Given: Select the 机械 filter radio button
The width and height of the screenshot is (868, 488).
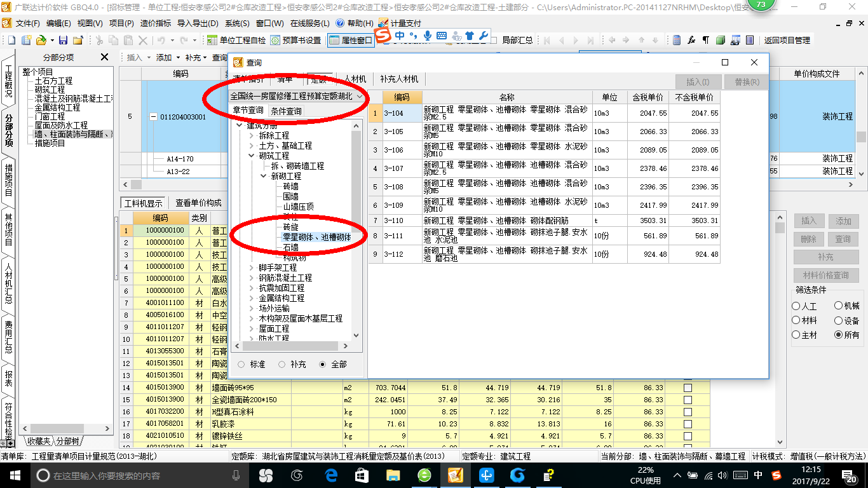Looking at the screenshot, I should tap(839, 306).
